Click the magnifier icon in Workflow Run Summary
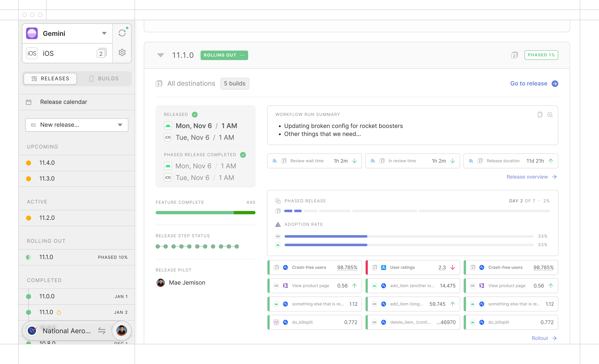 point(550,115)
